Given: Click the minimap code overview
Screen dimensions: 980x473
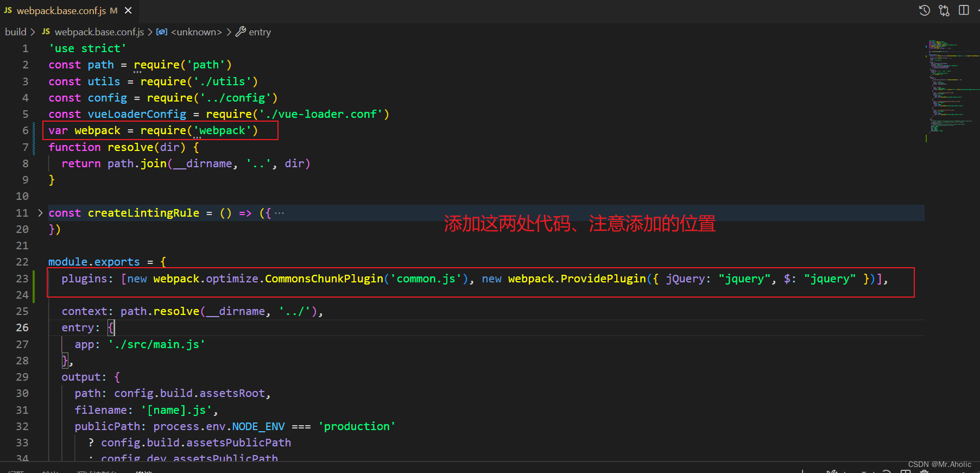Looking at the screenshot, I should click(x=952, y=87).
